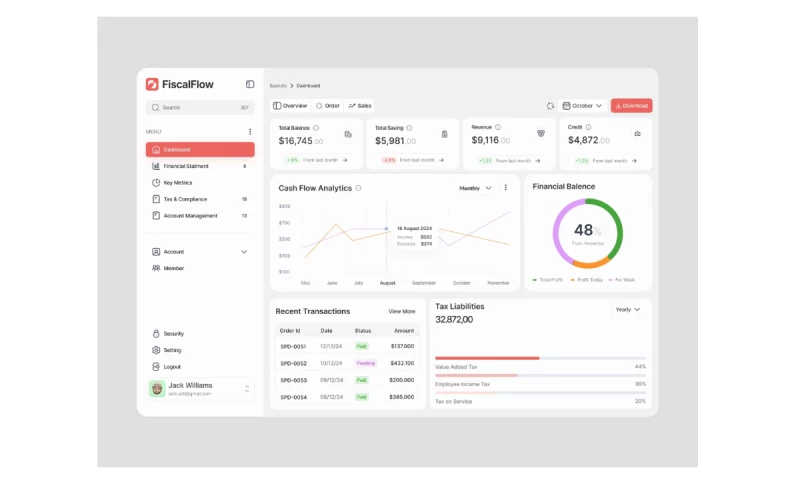Follow Credit From last month arrow
The height and width of the screenshot is (480, 800).
point(634,161)
